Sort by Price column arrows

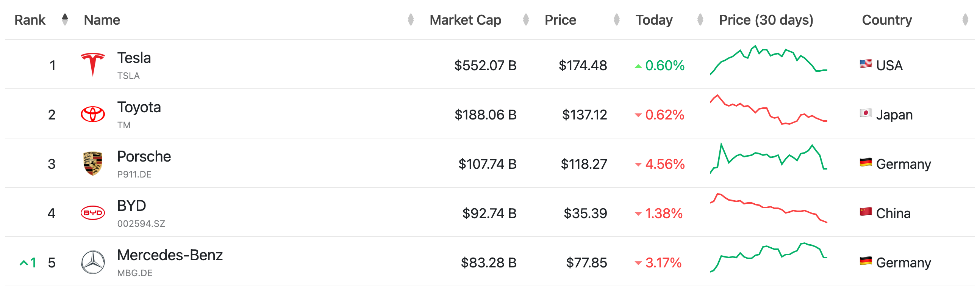(617, 19)
